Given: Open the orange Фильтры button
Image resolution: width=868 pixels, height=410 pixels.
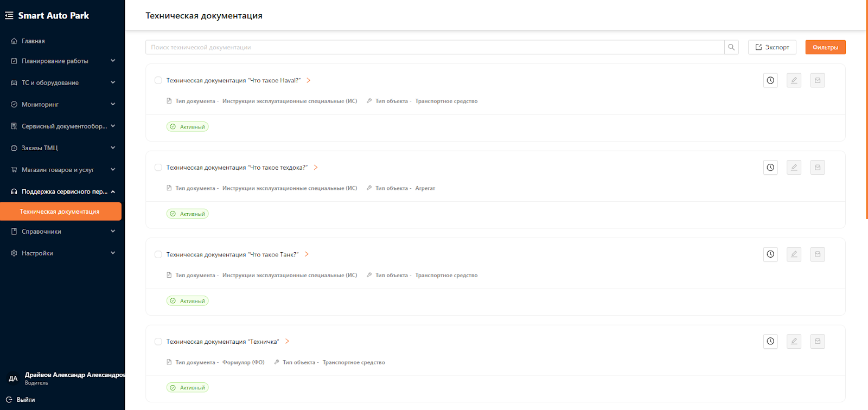Looking at the screenshot, I should (x=825, y=47).
